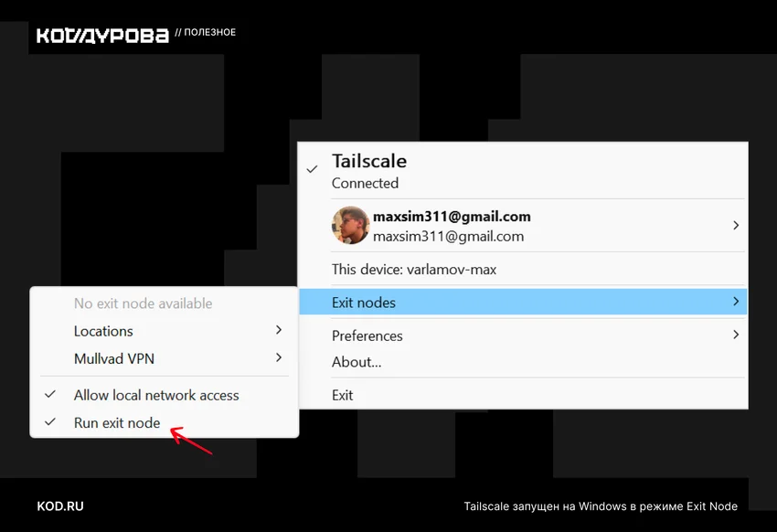Select This device: varlamov-max entry
The height and width of the screenshot is (532, 777).
click(523, 269)
